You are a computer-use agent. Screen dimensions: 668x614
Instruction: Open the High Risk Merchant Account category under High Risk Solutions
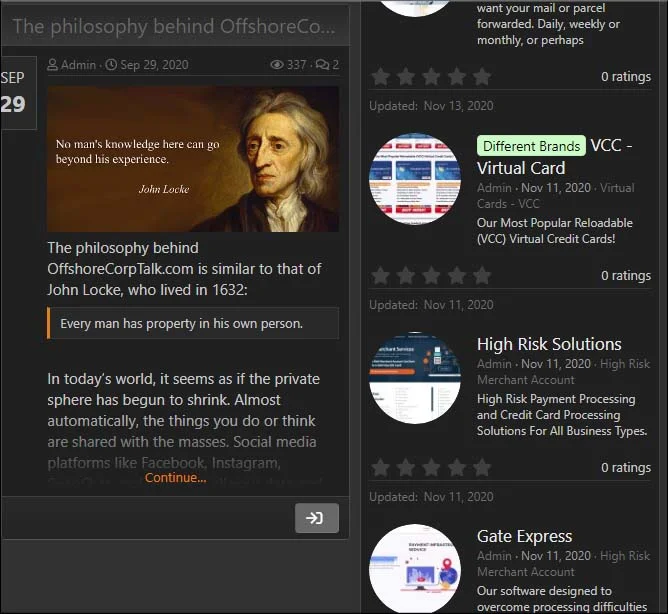coord(563,372)
